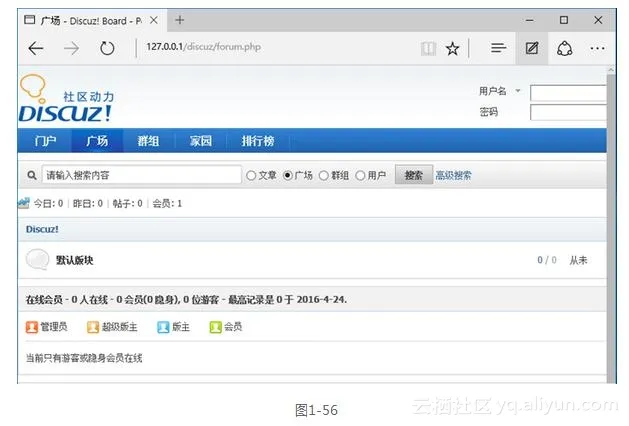Click in the 密码 input field

(x=568, y=112)
